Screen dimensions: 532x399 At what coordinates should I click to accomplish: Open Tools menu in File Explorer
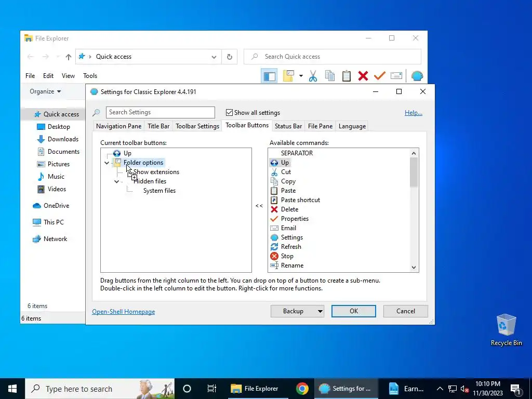tap(90, 76)
